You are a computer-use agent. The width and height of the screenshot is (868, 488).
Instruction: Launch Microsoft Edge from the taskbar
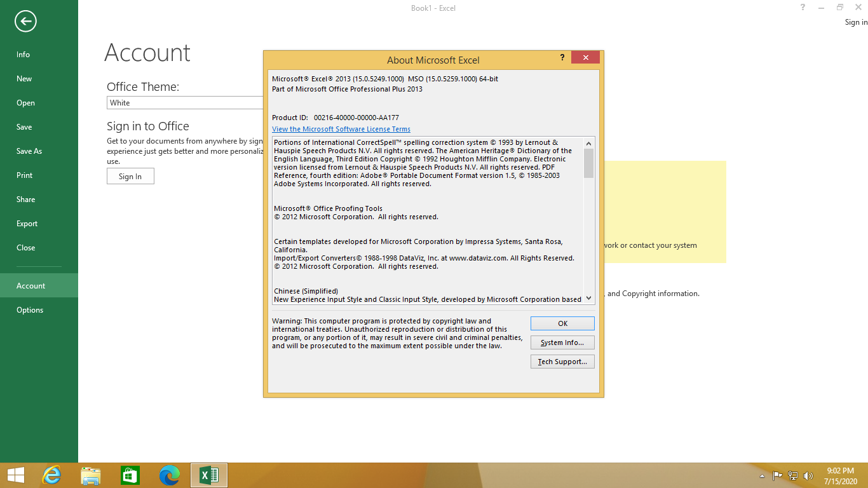[x=170, y=475]
